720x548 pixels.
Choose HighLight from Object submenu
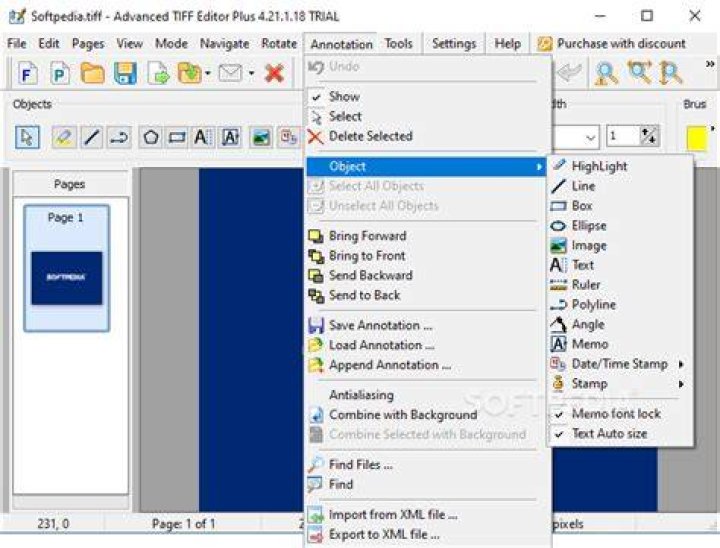pos(620,166)
